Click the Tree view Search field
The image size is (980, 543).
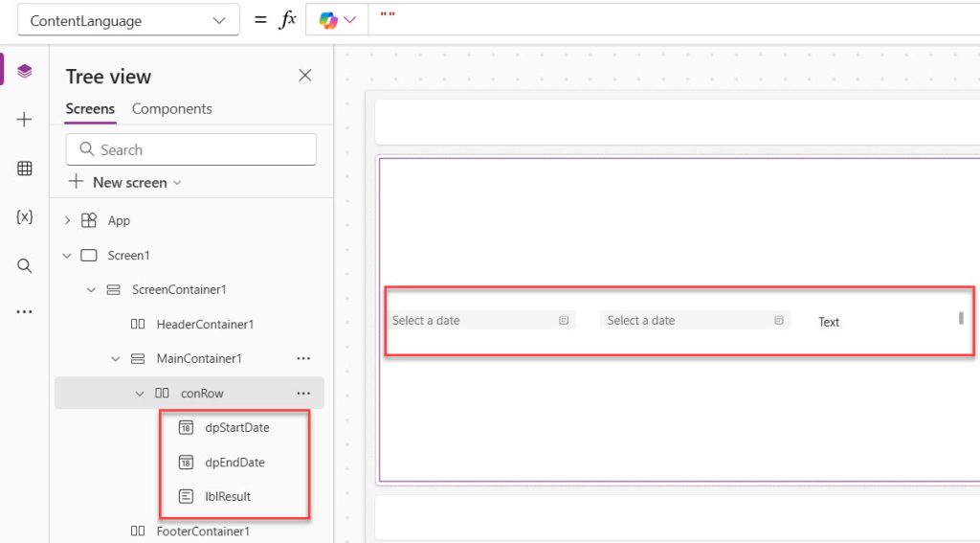(x=191, y=149)
